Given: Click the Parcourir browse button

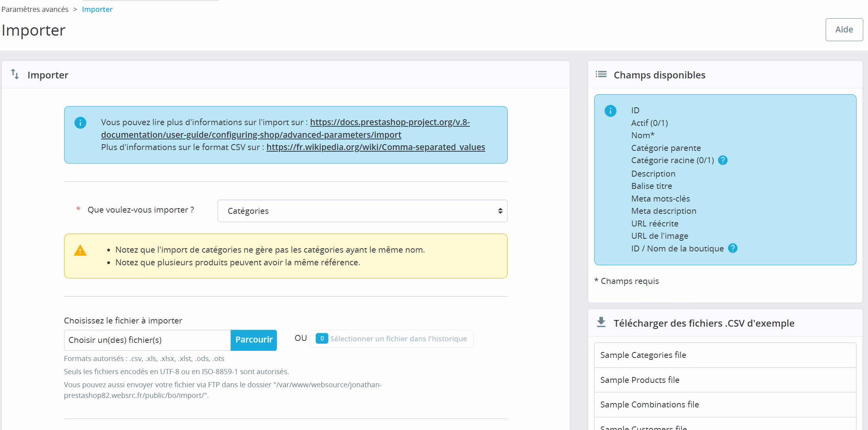Looking at the screenshot, I should pyautogui.click(x=254, y=340).
